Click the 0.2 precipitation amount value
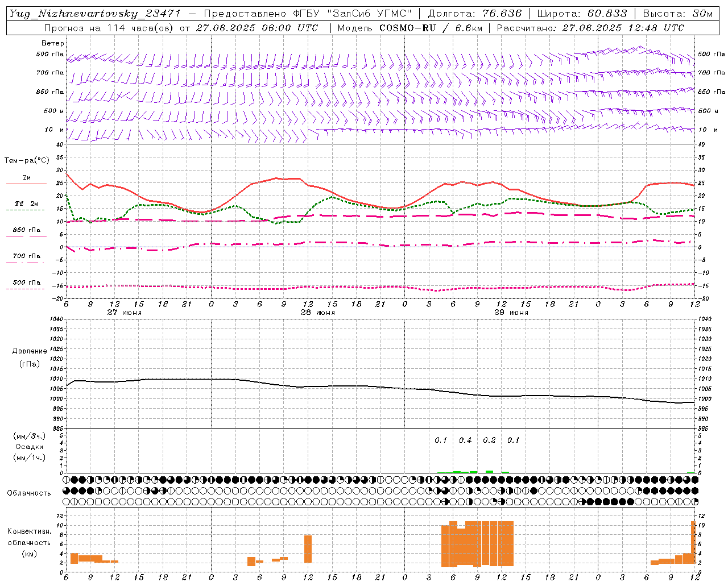 pos(489,440)
